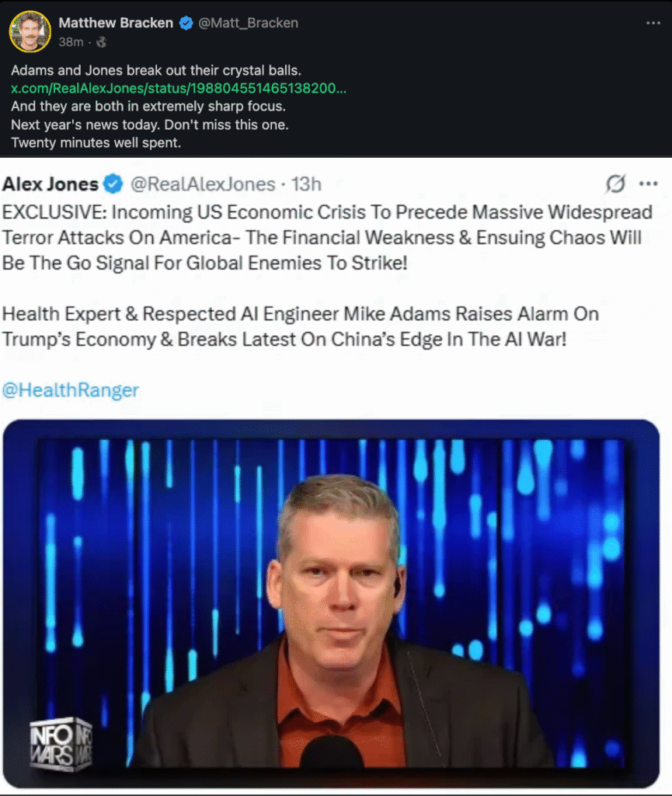The image size is (672, 796).
Task: Click the globe visibility icon beside 38m
Action: click(x=102, y=42)
